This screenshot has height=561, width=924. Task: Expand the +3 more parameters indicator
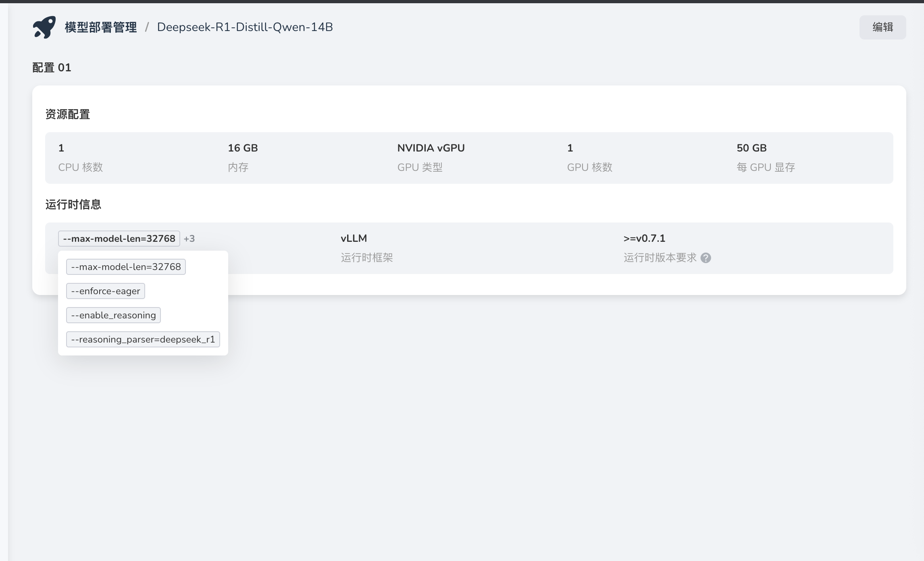pyautogui.click(x=189, y=239)
